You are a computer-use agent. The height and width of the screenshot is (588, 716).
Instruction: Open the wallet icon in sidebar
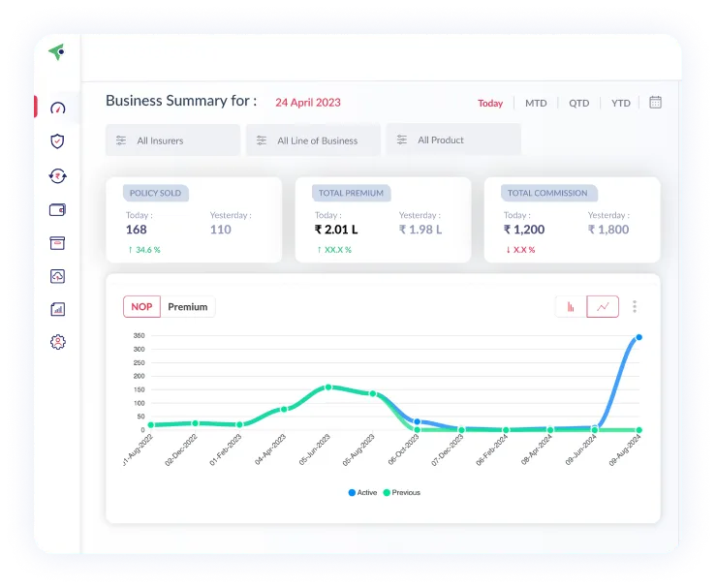tap(57, 209)
